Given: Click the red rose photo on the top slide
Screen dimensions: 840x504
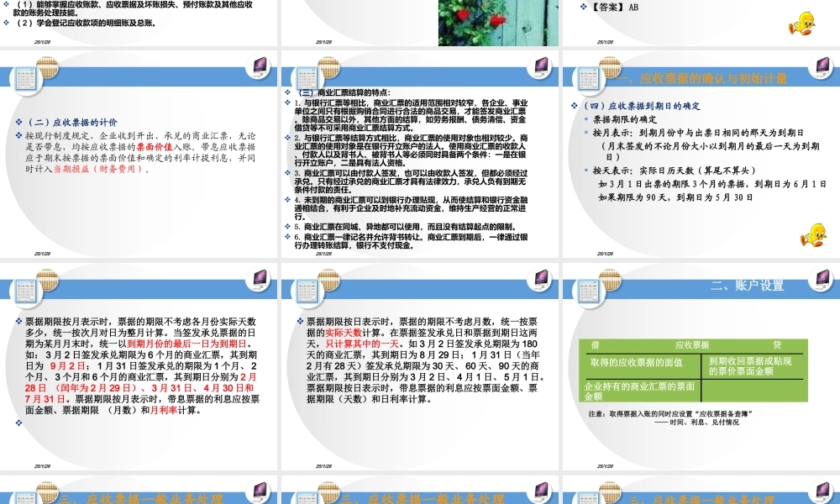Looking at the screenshot, I should pos(496,21).
